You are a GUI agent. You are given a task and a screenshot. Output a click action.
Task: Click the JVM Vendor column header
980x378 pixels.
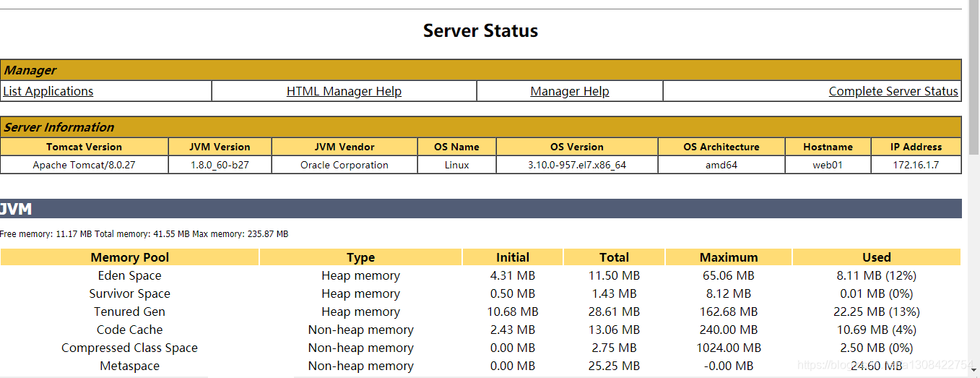pos(344,147)
